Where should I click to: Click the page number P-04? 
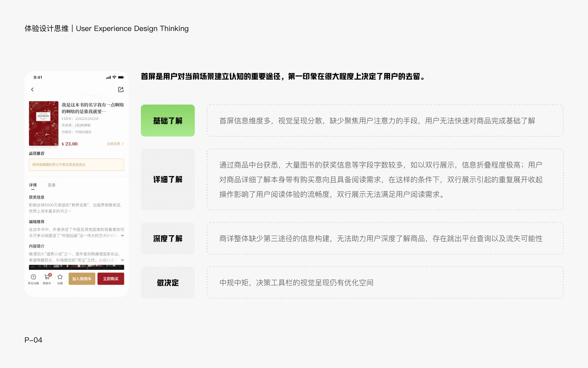[x=33, y=340]
